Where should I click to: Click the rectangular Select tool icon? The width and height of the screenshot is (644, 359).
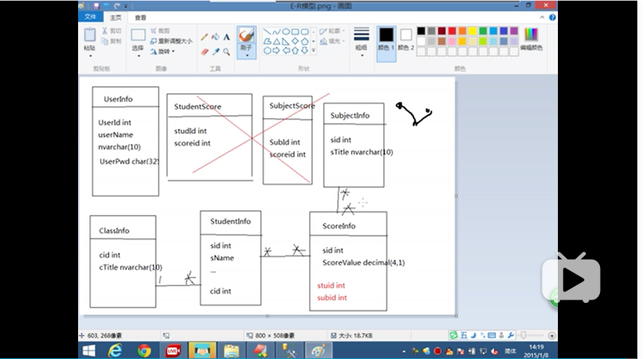coord(138,35)
